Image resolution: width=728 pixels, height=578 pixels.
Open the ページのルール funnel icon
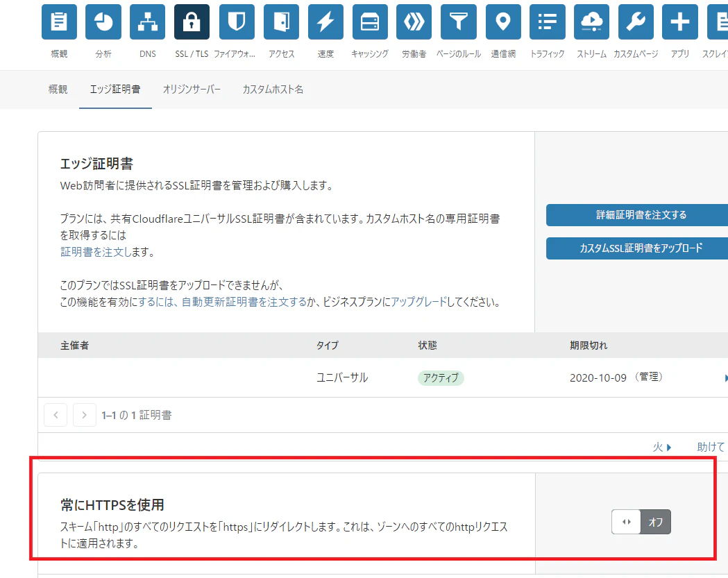(x=459, y=22)
